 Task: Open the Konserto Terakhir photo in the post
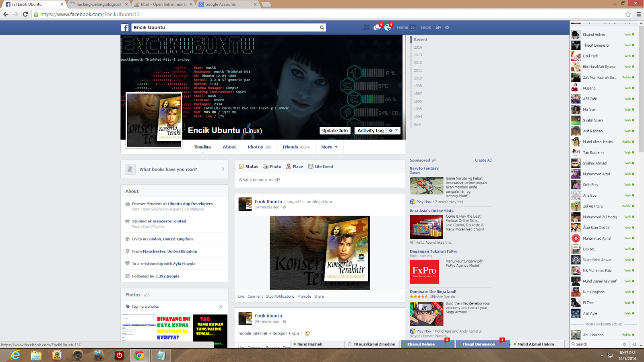[320, 253]
